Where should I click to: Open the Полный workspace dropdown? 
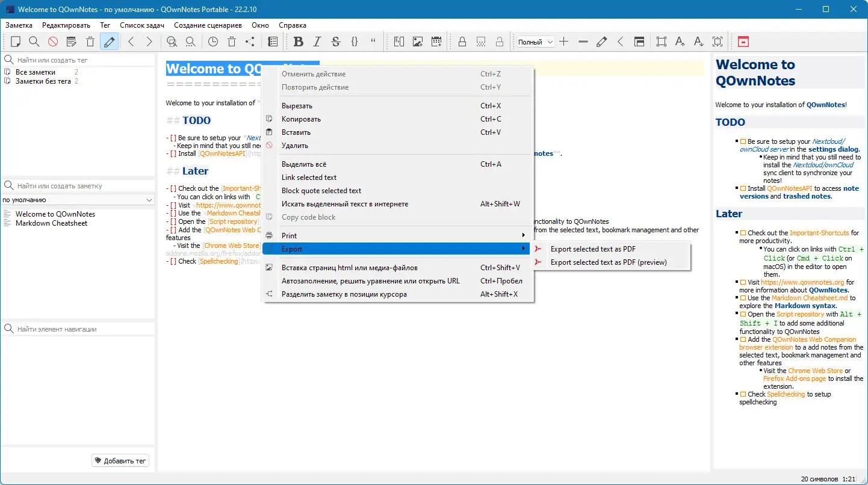(x=535, y=42)
